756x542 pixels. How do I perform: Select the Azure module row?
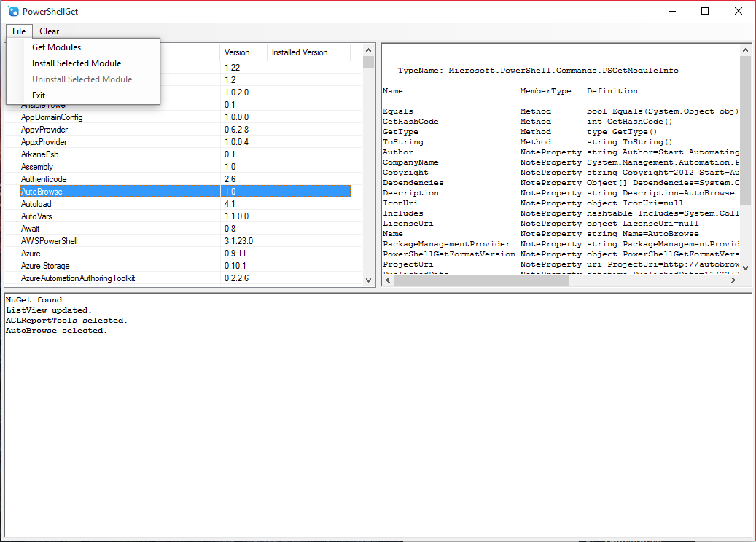(x=185, y=254)
